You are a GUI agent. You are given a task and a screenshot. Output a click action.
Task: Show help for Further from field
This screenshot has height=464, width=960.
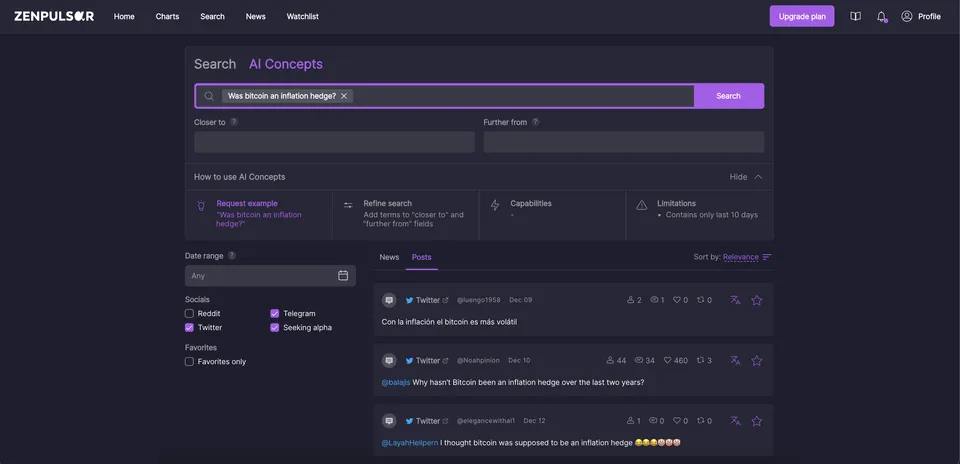coord(536,122)
